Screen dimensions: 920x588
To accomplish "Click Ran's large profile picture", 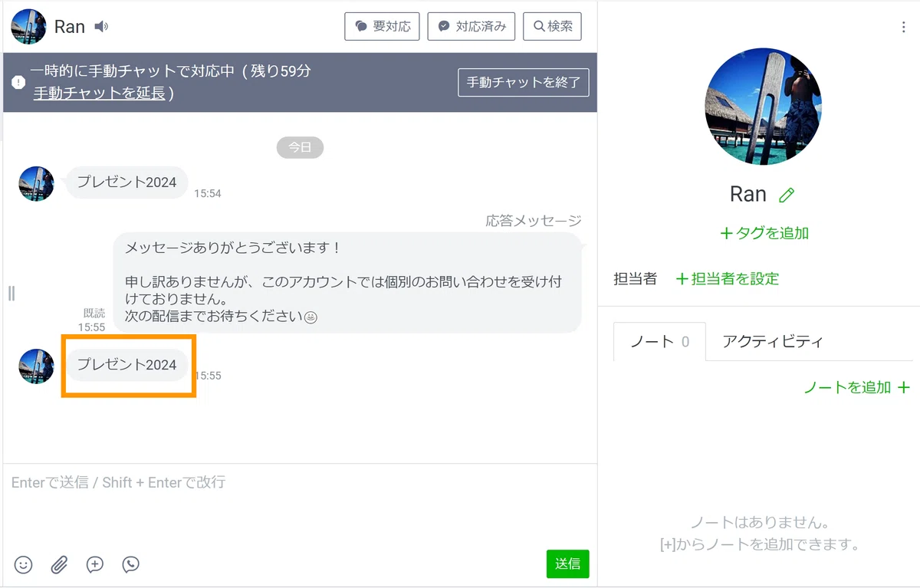I will tap(763, 107).
